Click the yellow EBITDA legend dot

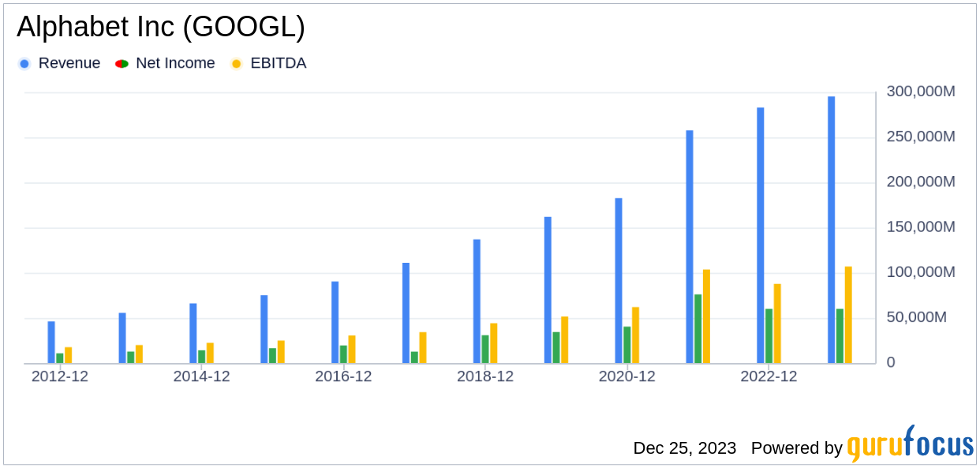pyautogui.click(x=236, y=64)
